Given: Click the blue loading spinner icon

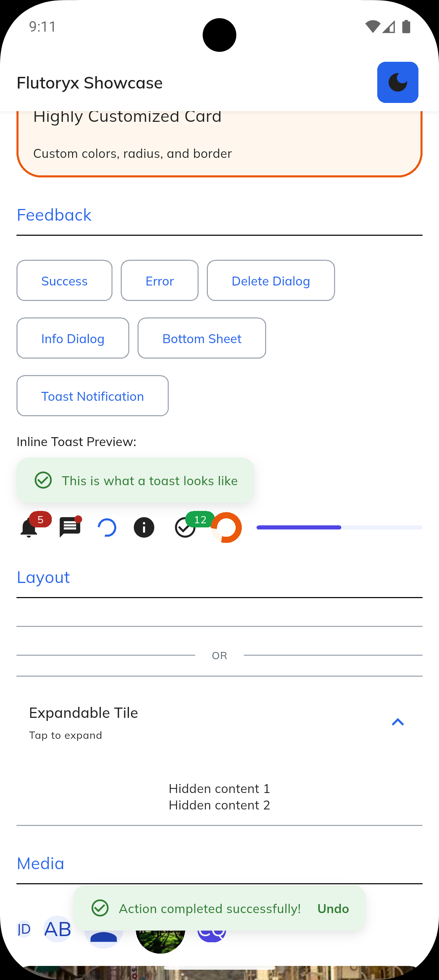Looking at the screenshot, I should click(x=108, y=527).
